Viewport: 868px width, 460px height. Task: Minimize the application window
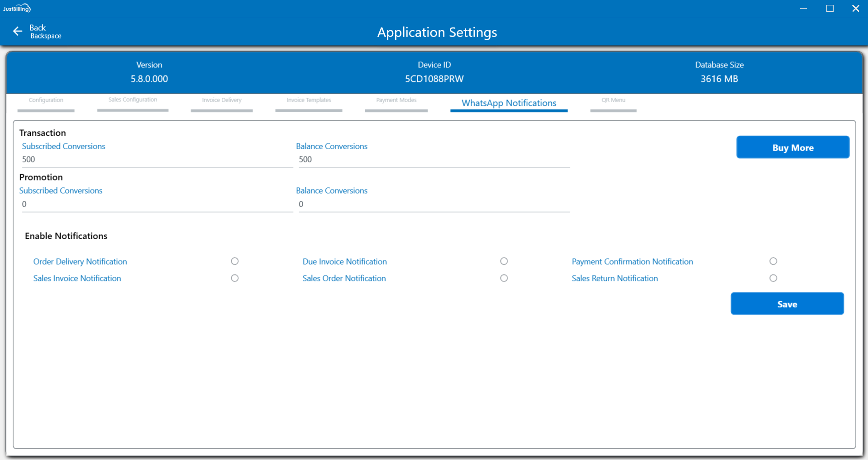(x=803, y=8)
